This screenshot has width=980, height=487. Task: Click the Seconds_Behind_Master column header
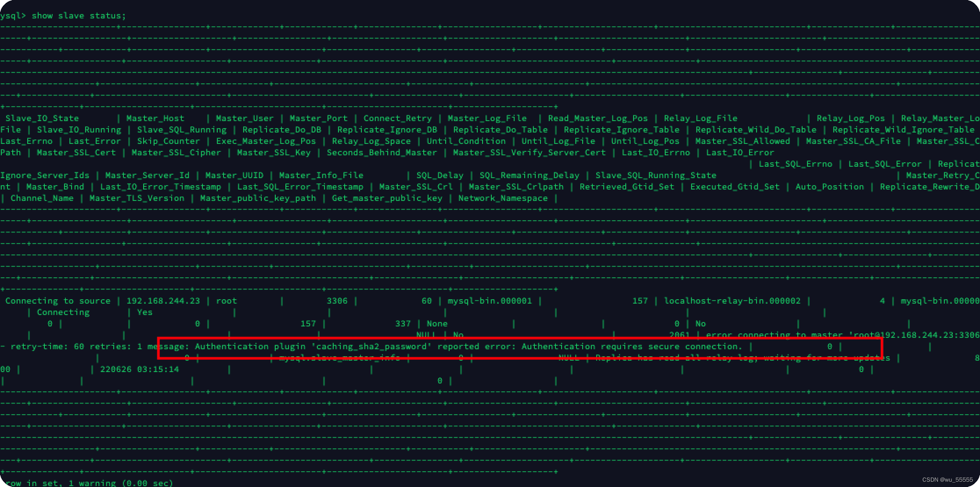click(382, 153)
